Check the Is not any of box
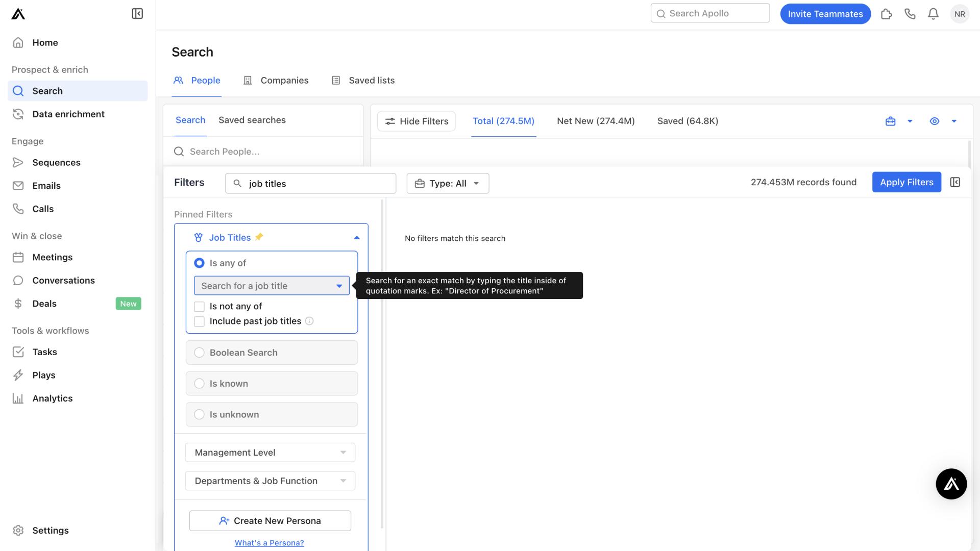 pyautogui.click(x=200, y=307)
